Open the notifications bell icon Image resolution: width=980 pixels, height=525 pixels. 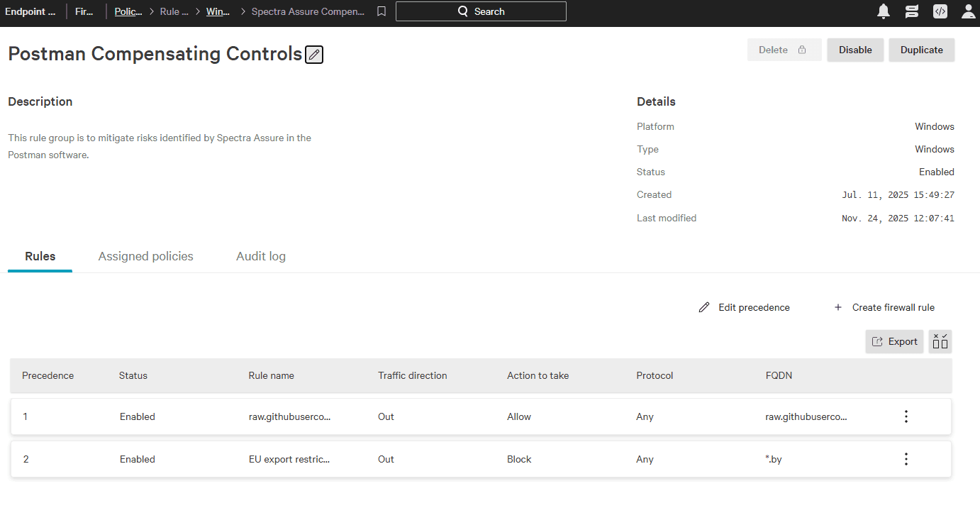pyautogui.click(x=884, y=11)
